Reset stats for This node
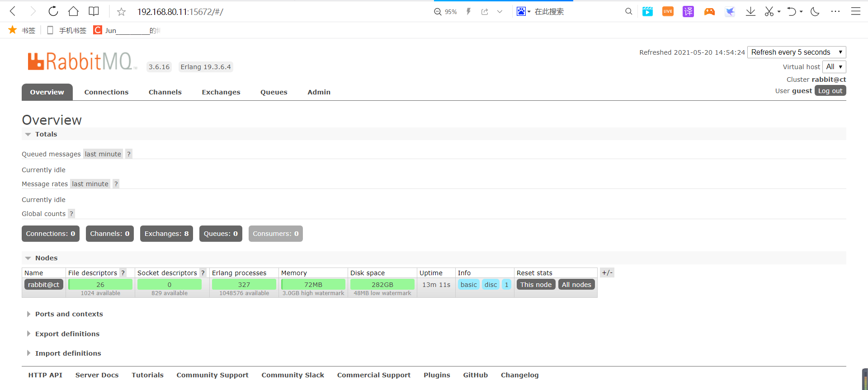 tap(536, 285)
